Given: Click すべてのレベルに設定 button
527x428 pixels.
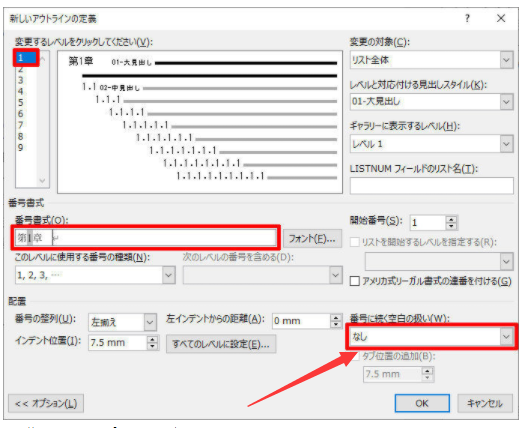Looking at the screenshot, I should 221,344.
